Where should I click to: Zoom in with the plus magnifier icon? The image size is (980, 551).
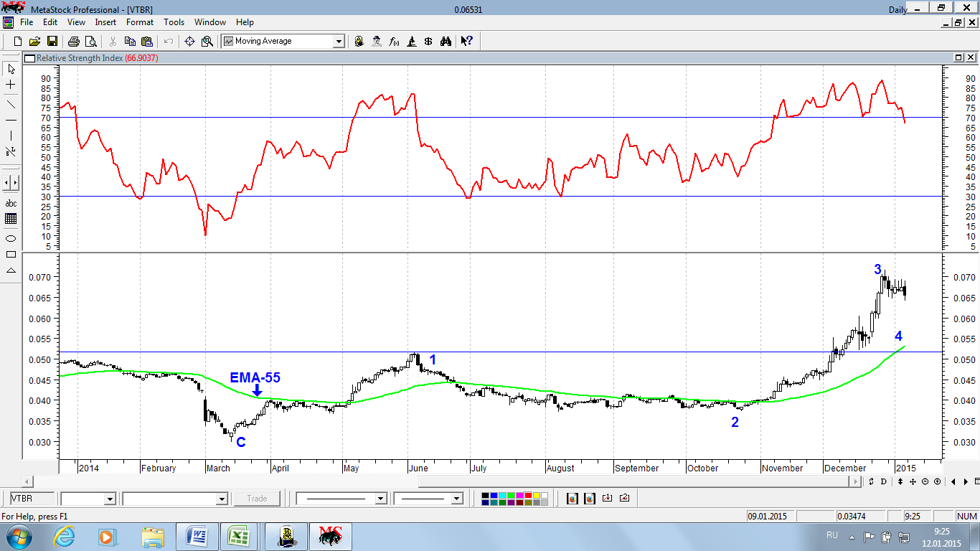tap(938, 481)
